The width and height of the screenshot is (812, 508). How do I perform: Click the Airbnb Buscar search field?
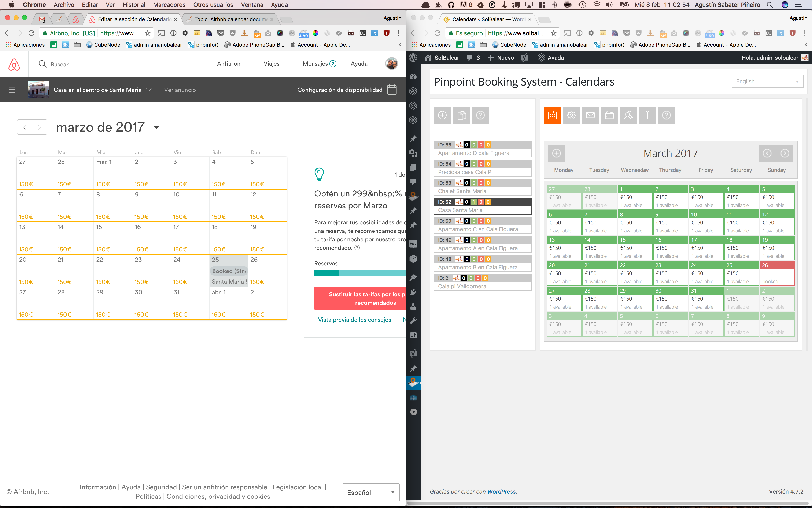tap(60, 64)
